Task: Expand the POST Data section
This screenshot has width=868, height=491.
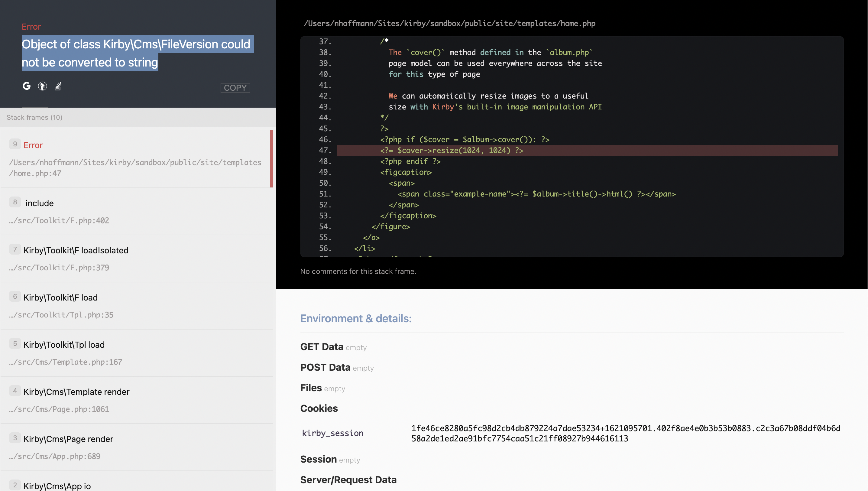Action: pyautogui.click(x=325, y=367)
